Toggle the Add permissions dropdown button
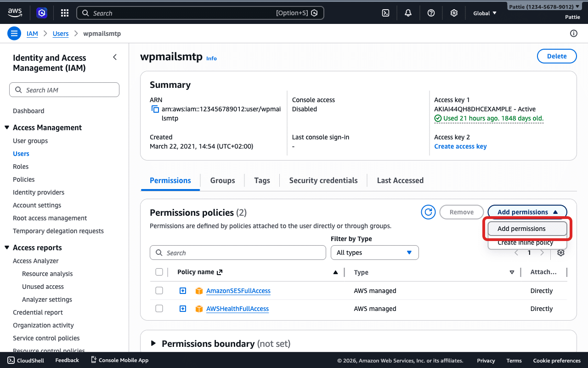This screenshot has width=588, height=368. tap(527, 212)
